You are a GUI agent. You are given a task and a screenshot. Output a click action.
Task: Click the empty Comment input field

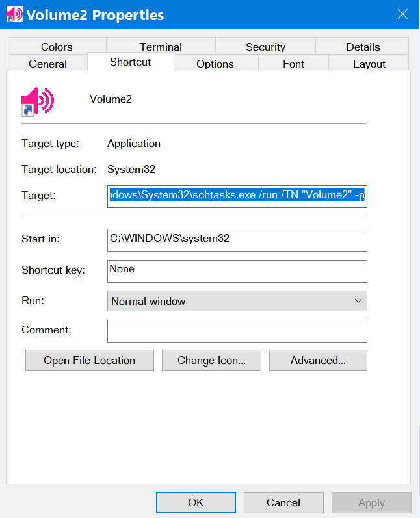pos(237,331)
